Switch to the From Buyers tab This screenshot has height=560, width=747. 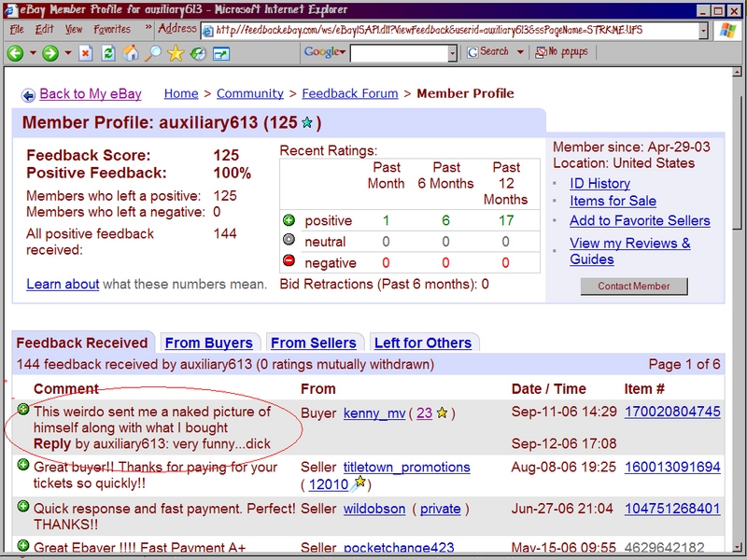tap(208, 343)
